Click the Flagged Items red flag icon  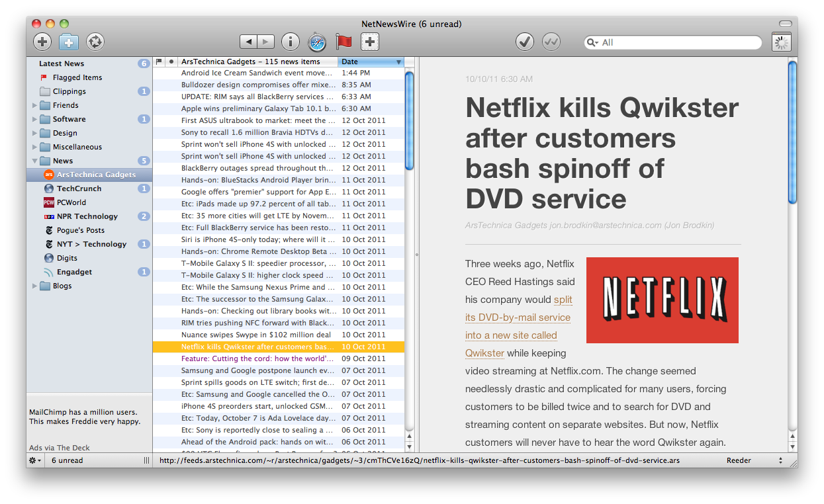tap(44, 77)
